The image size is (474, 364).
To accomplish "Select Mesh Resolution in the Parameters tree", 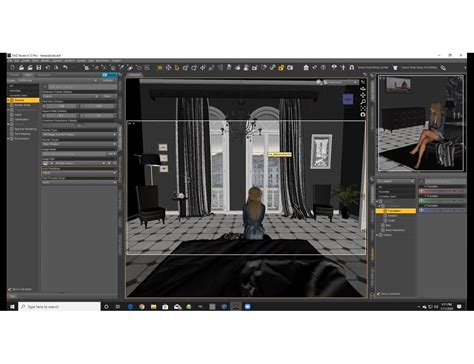I will tap(395, 230).
